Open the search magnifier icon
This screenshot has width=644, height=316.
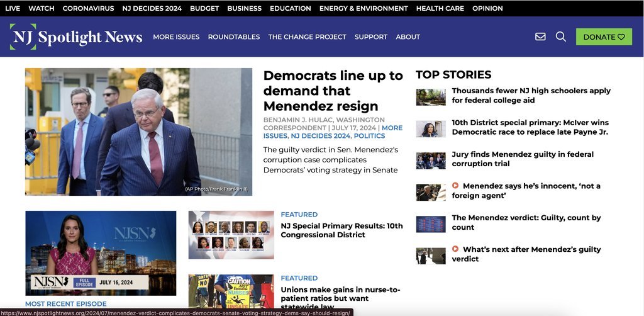(x=560, y=37)
